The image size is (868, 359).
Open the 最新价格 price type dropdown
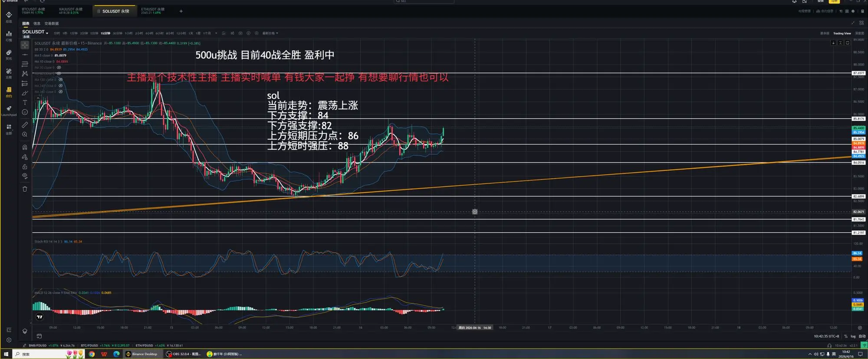[270, 33]
